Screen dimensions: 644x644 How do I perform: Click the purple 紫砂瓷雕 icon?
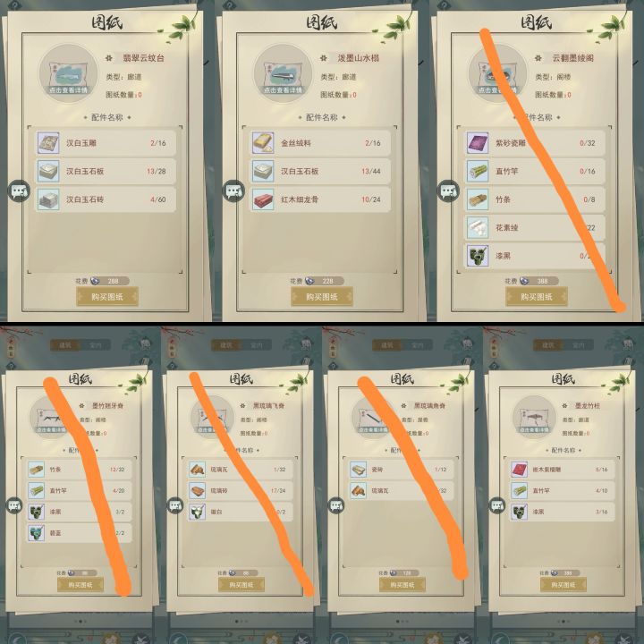[x=478, y=143]
